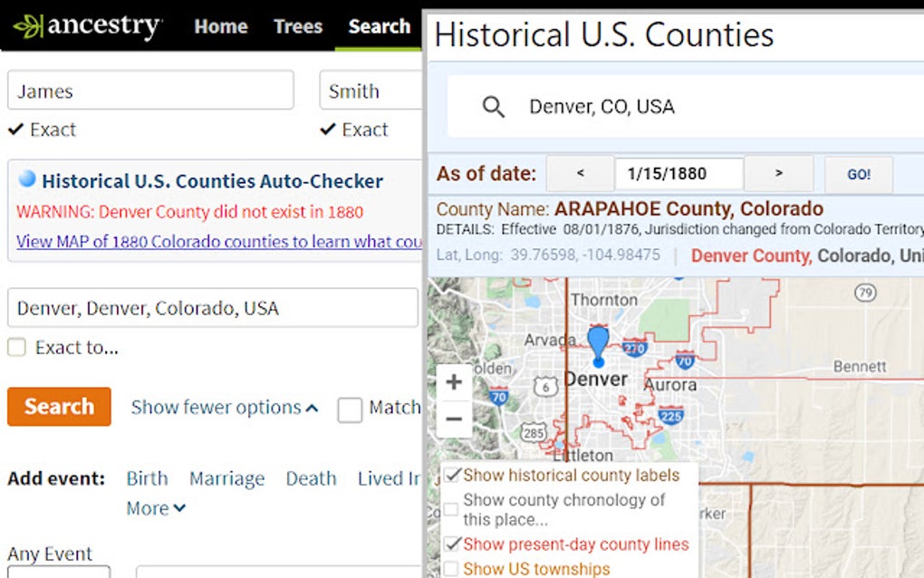Click the Denver County red text
This screenshot has height=578, width=924.
pos(751,255)
